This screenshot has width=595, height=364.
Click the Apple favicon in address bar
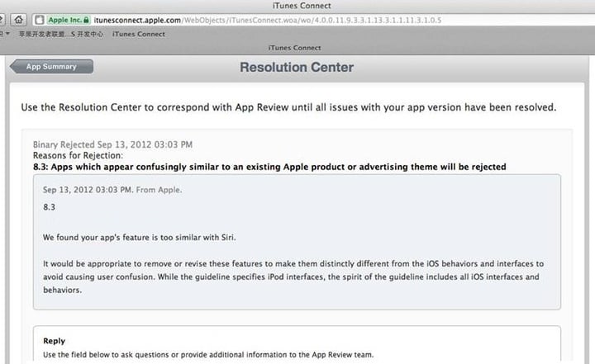point(40,20)
